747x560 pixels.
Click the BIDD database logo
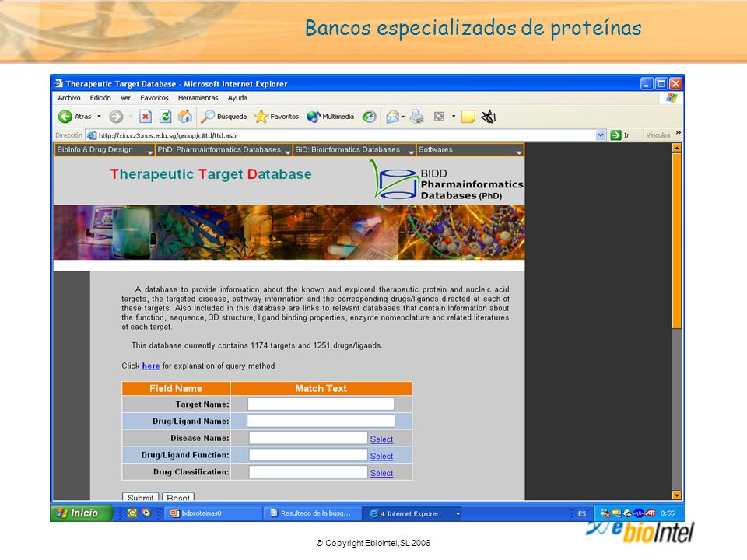[x=446, y=180]
